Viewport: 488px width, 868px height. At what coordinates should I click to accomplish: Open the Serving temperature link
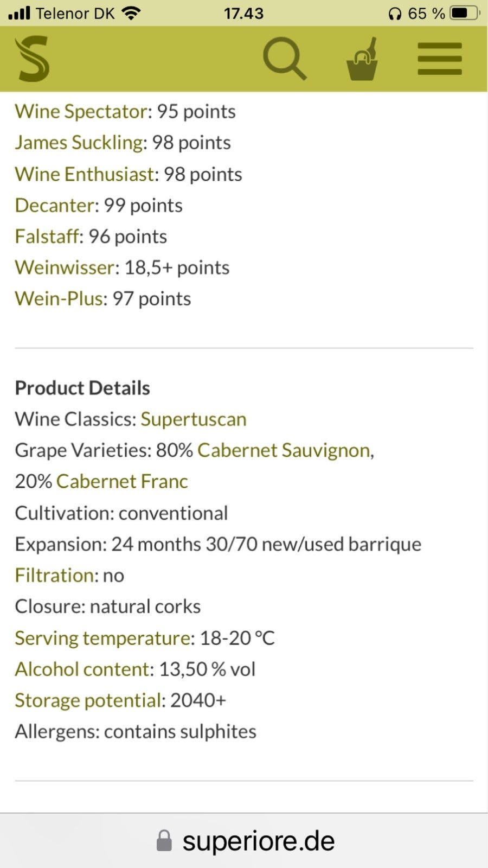tap(102, 638)
